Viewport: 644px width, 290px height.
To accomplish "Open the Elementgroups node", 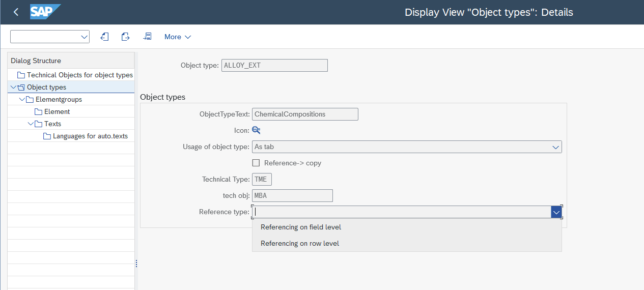I will pyautogui.click(x=59, y=99).
